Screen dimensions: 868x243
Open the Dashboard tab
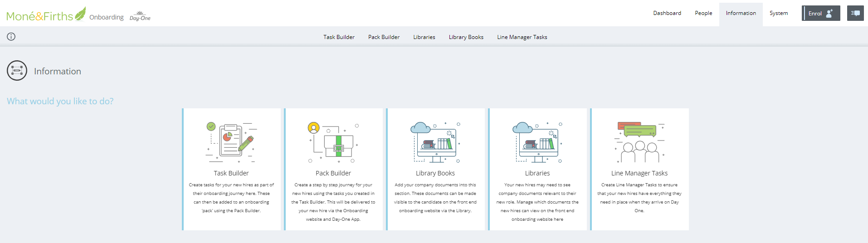(667, 13)
